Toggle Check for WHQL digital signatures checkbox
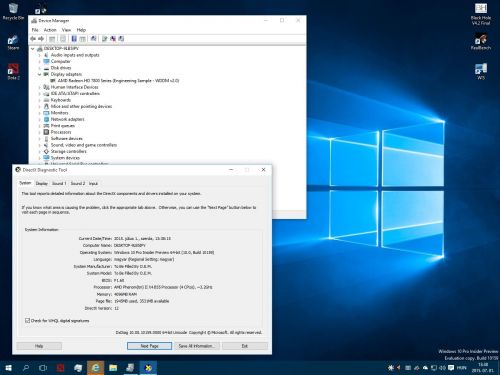 point(27,321)
